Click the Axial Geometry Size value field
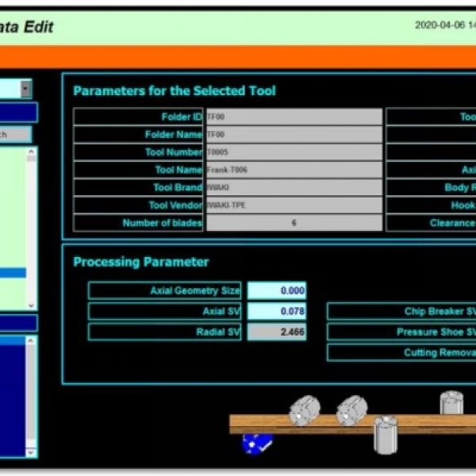The image size is (476, 476). [x=276, y=291]
